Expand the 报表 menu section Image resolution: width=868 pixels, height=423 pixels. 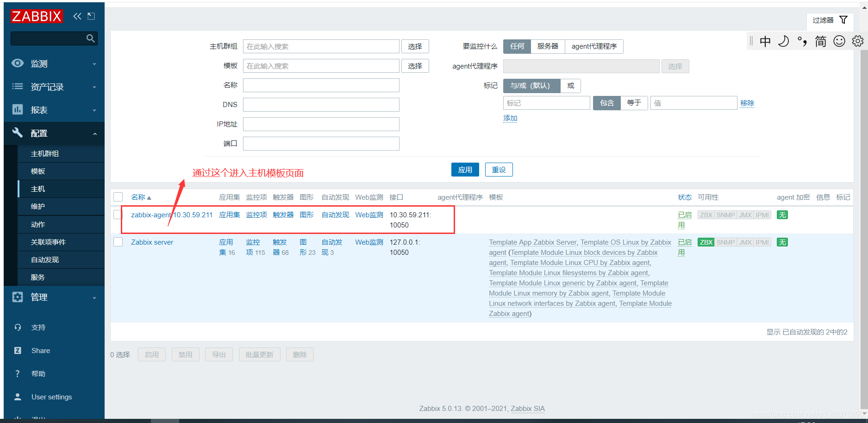[54, 110]
